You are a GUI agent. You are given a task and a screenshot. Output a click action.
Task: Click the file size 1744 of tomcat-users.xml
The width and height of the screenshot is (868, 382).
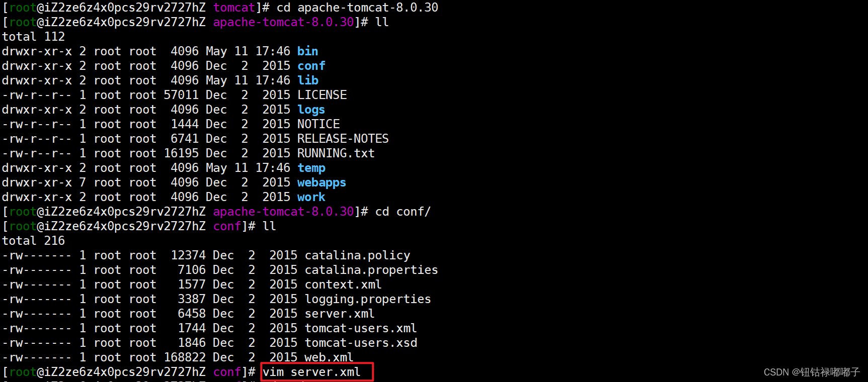(192, 328)
